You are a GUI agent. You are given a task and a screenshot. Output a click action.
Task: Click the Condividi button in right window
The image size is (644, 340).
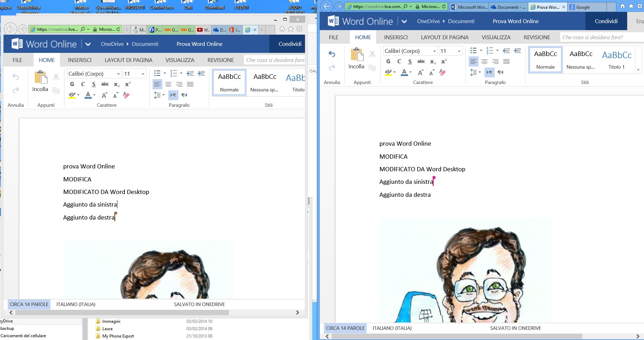[606, 21]
